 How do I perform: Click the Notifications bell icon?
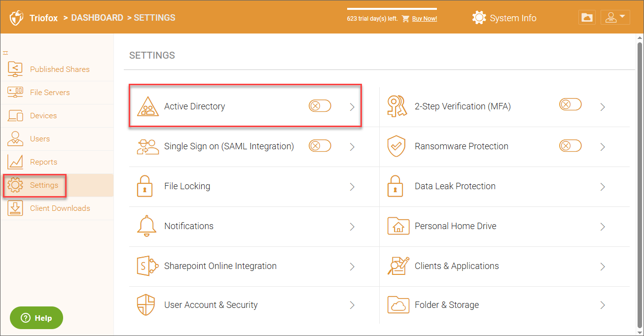(x=146, y=226)
